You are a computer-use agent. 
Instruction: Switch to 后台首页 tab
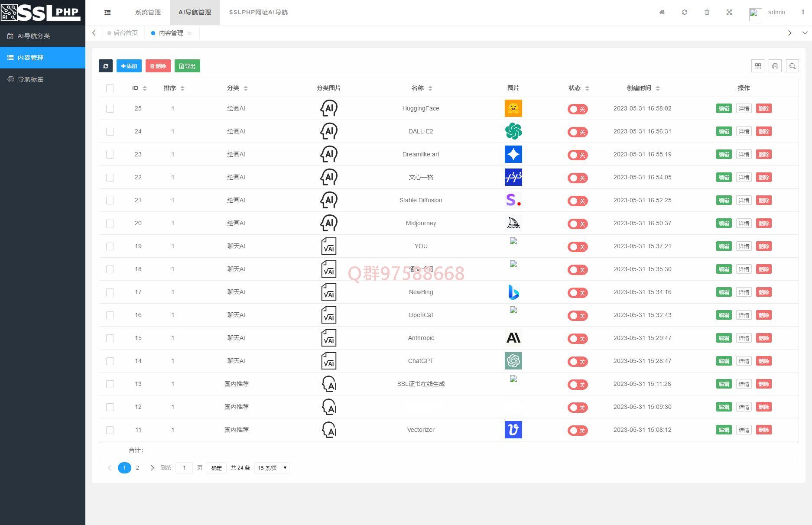tap(123, 33)
